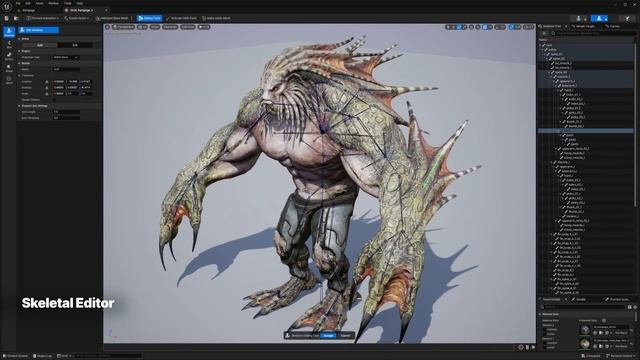Toggle the lock icon next to Rotation
Image resolution: width=640 pixels, height=360 pixels.
47,88
